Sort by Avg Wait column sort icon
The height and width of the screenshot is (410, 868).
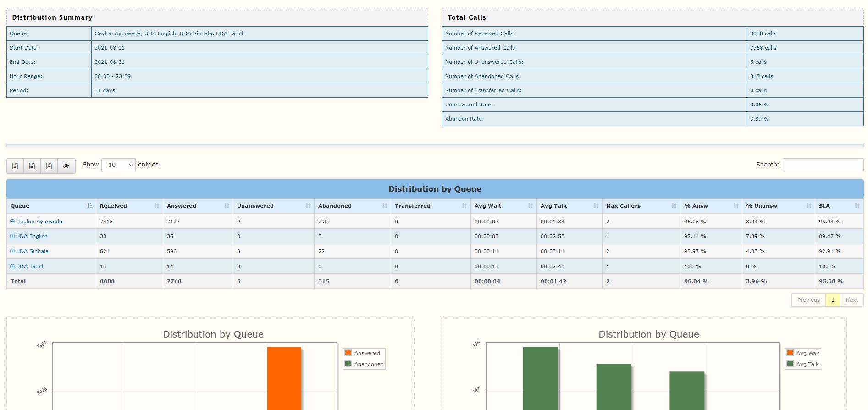tap(530, 206)
